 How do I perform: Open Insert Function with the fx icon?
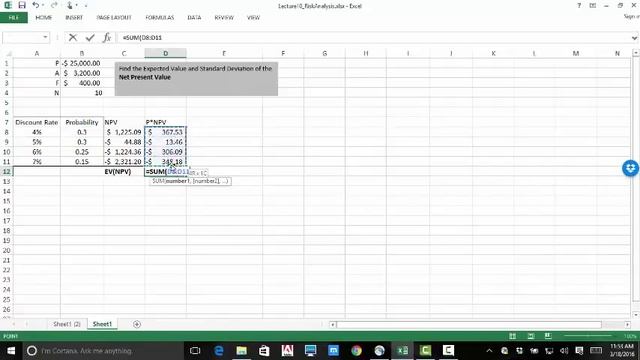pos(107,38)
